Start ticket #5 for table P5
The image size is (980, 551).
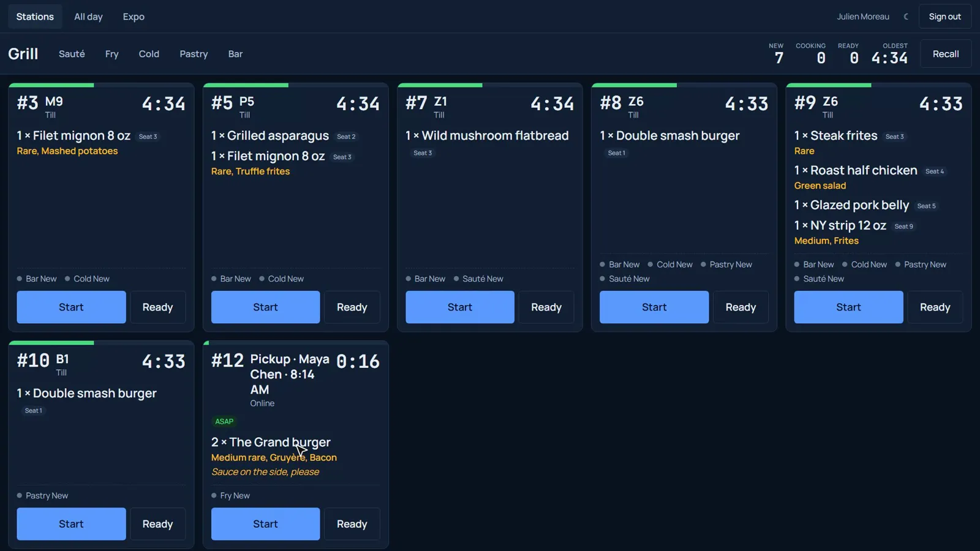265,307
